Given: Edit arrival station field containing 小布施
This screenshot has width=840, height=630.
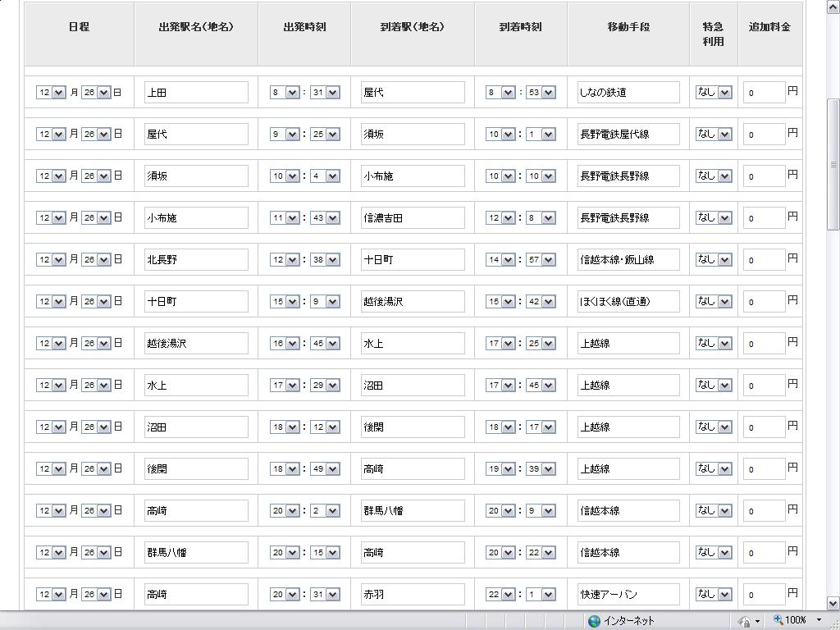Looking at the screenshot, I should pos(413,176).
